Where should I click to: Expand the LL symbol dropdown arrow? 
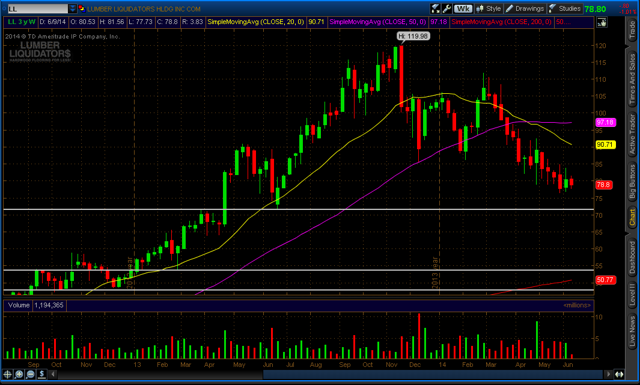(72, 9)
